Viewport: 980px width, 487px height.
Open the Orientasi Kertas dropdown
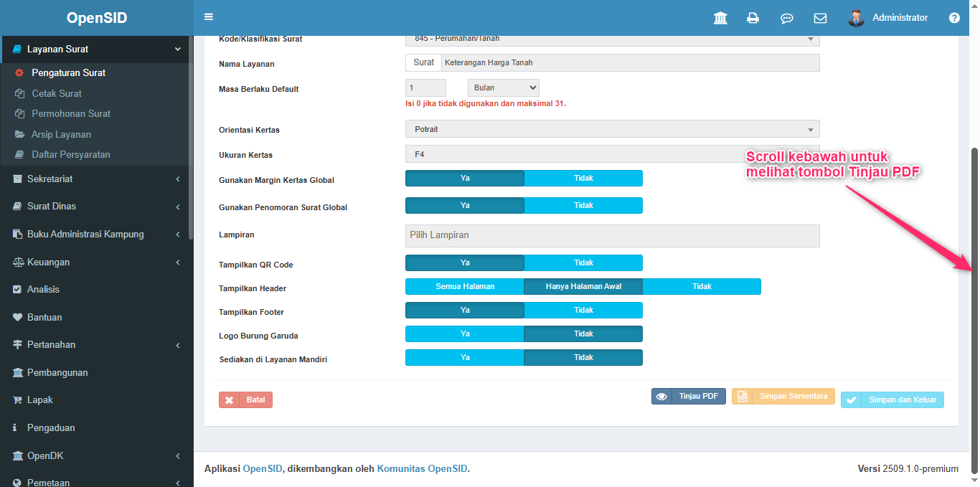point(612,129)
